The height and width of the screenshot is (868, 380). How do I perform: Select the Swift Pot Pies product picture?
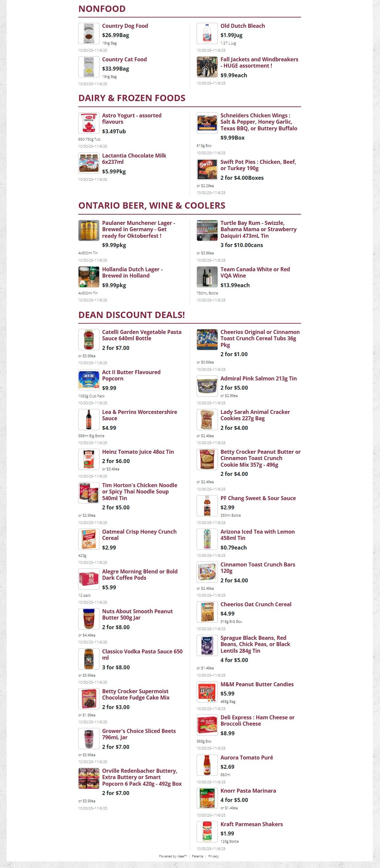click(x=207, y=169)
